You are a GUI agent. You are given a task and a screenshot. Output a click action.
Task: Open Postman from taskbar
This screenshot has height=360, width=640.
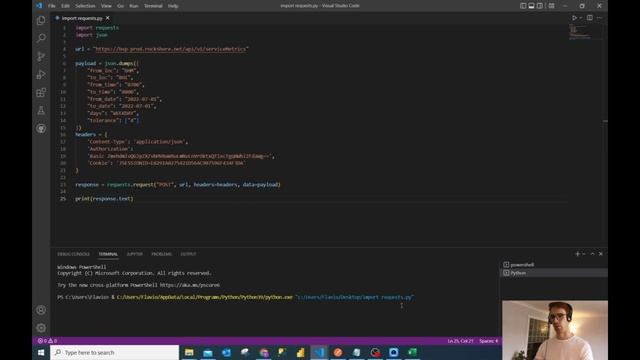point(338,353)
